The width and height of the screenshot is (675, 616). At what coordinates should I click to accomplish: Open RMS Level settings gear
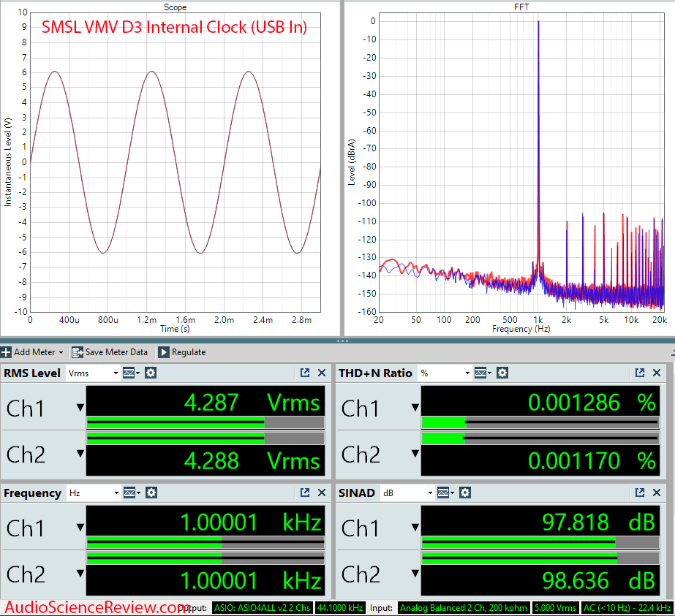[150, 373]
